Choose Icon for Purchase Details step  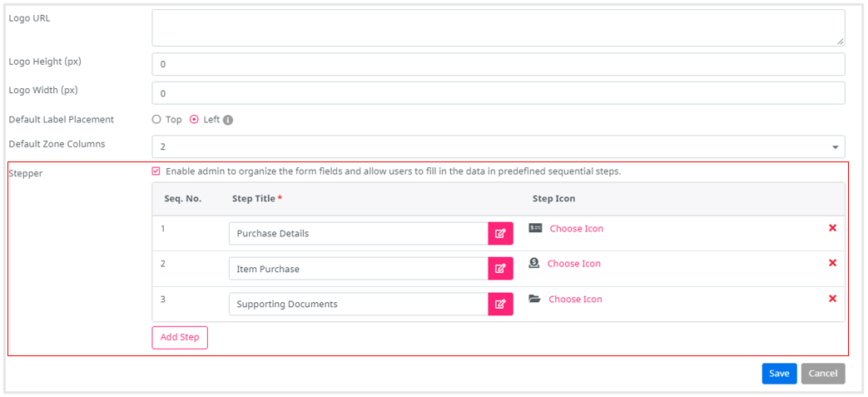coord(576,229)
